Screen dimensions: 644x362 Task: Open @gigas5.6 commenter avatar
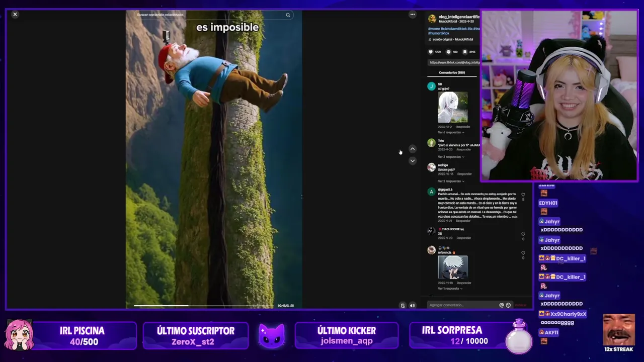[x=431, y=192]
